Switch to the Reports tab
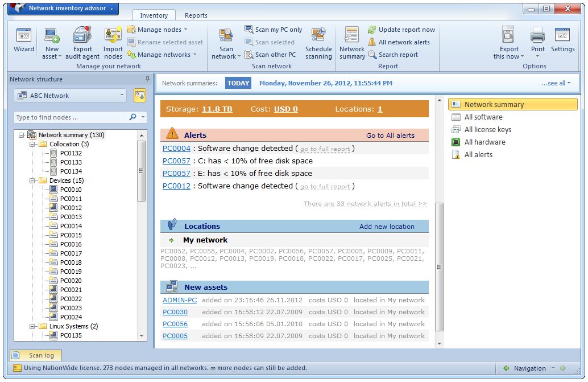The height and width of the screenshot is (382, 588). (196, 15)
